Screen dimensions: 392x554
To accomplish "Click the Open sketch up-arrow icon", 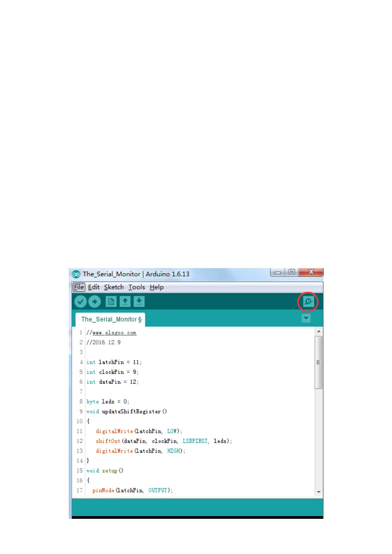I will click(x=125, y=301).
